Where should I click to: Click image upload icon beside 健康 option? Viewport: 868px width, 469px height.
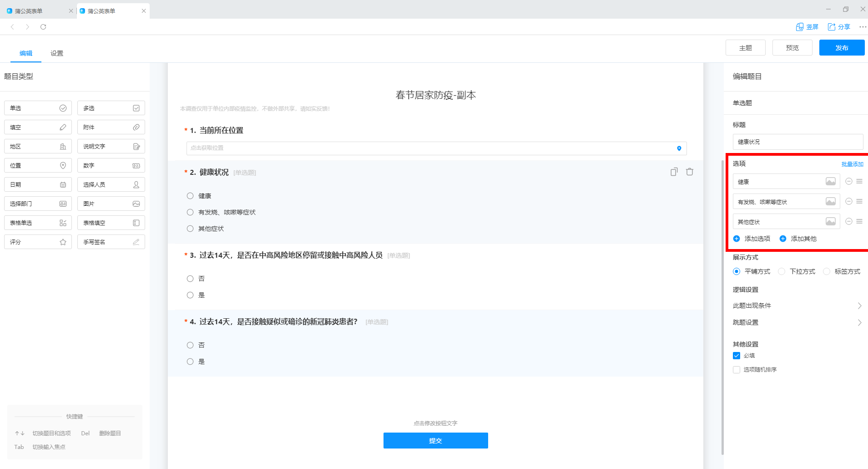pos(831,181)
